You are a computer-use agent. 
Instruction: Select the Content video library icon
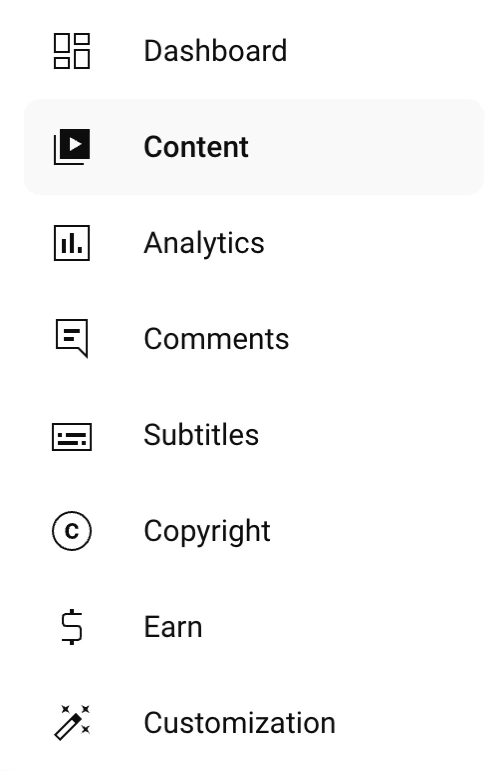72,147
